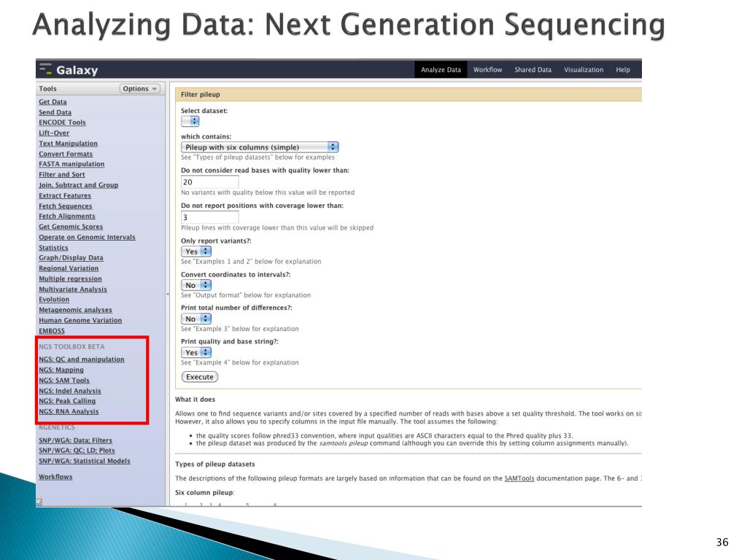Open the tools Options dropdown
747x560 pixels.
click(139, 88)
